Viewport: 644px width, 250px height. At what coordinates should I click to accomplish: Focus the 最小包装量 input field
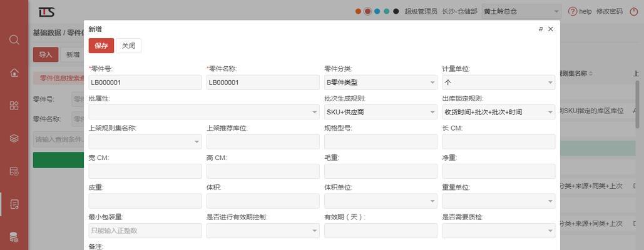pos(145,231)
